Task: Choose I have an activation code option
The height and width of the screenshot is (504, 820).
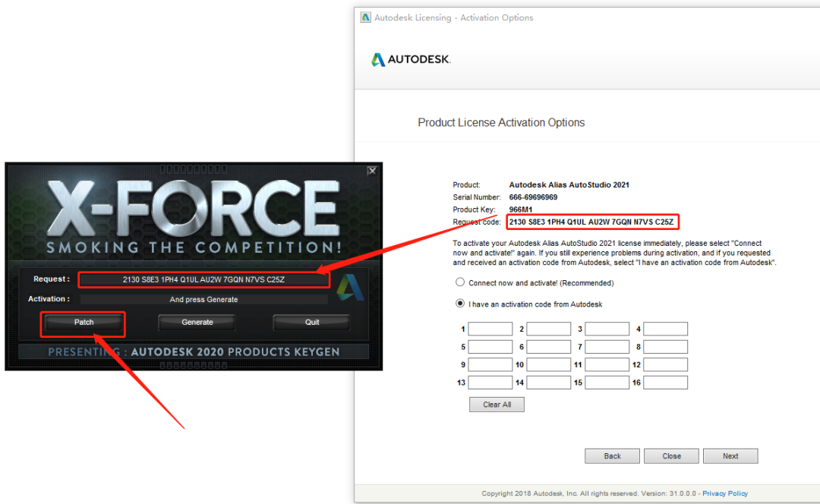Action: tap(459, 304)
